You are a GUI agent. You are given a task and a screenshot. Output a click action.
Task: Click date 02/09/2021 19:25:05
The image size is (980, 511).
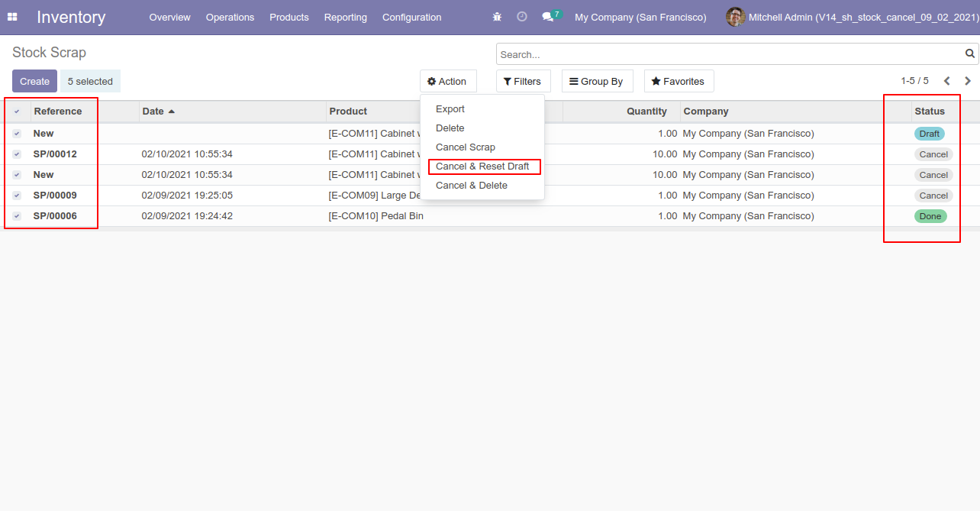187,196
